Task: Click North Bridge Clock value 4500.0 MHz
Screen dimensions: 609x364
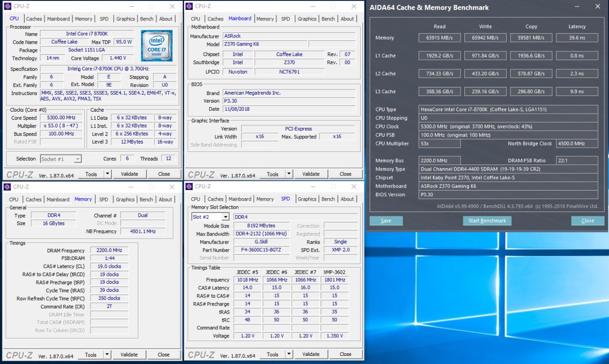Action: point(577,144)
